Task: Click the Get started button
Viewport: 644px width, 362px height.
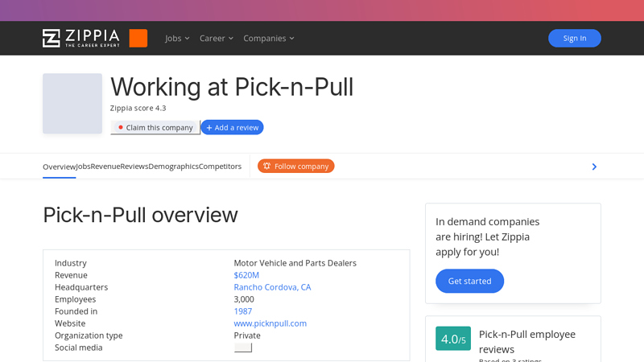Action: coord(469,281)
